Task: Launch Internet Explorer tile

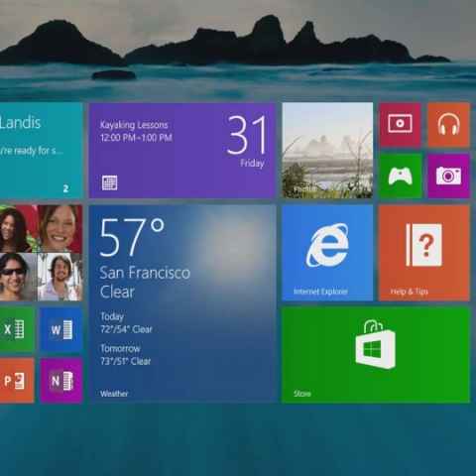Action: [x=327, y=253]
